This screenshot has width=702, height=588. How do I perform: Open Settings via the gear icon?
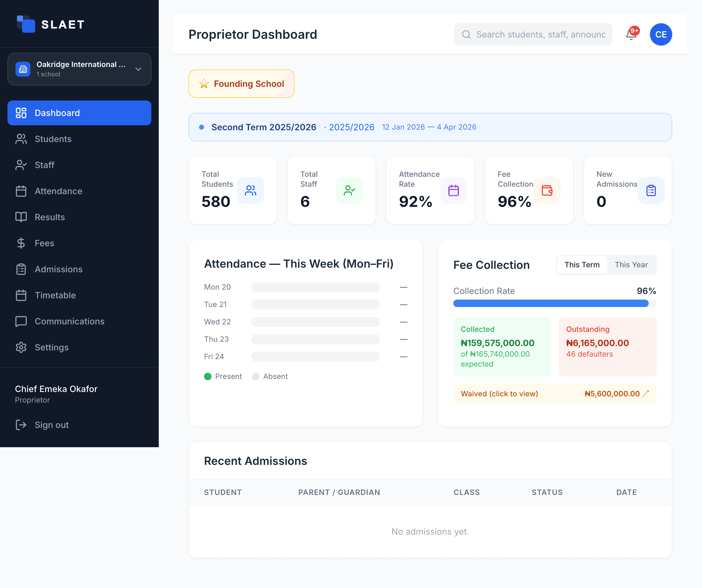click(x=21, y=347)
